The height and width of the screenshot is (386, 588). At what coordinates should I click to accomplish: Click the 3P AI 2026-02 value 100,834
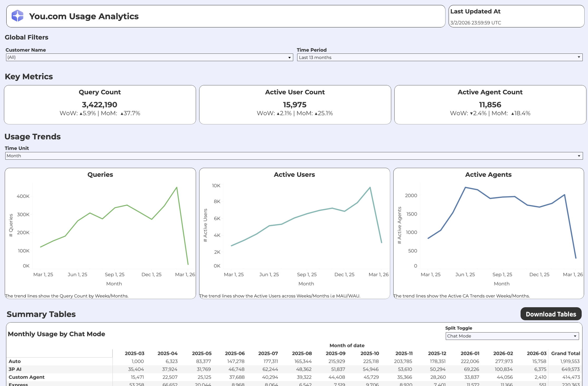(504, 369)
